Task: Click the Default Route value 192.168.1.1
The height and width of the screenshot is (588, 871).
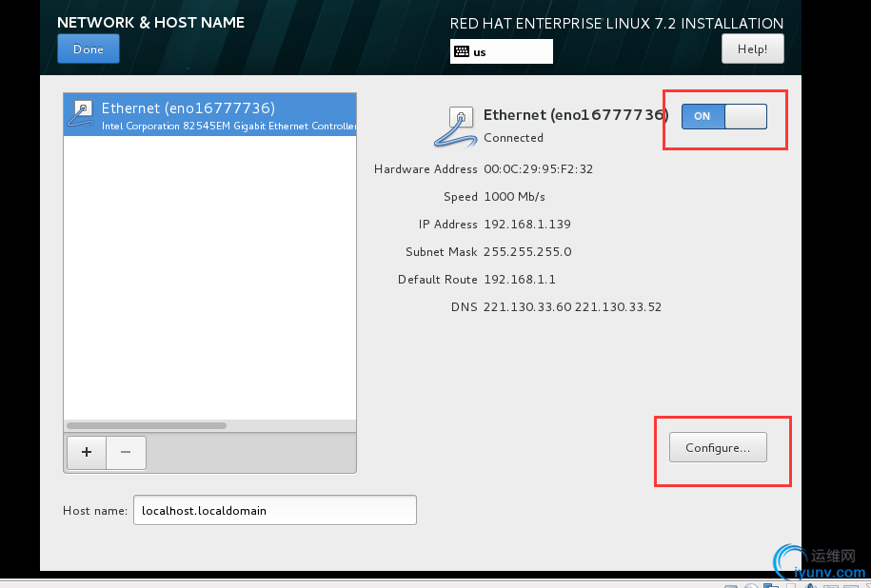Action: [x=520, y=280]
